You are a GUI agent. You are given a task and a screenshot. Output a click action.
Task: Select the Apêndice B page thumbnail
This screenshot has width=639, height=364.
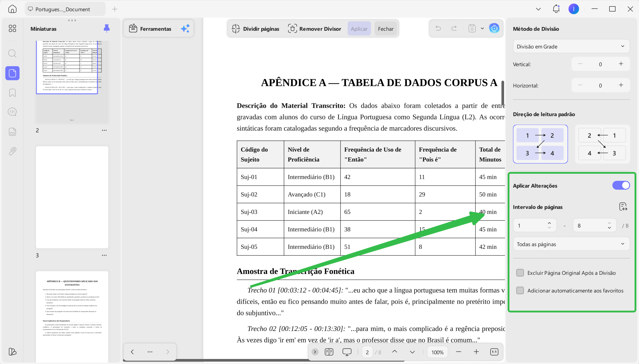72,316
